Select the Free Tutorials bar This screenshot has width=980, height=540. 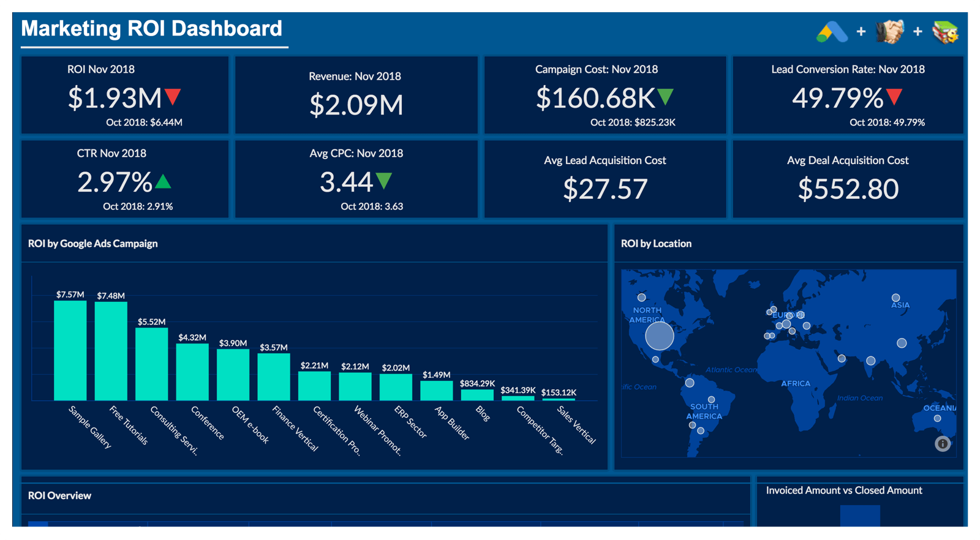[x=111, y=351]
